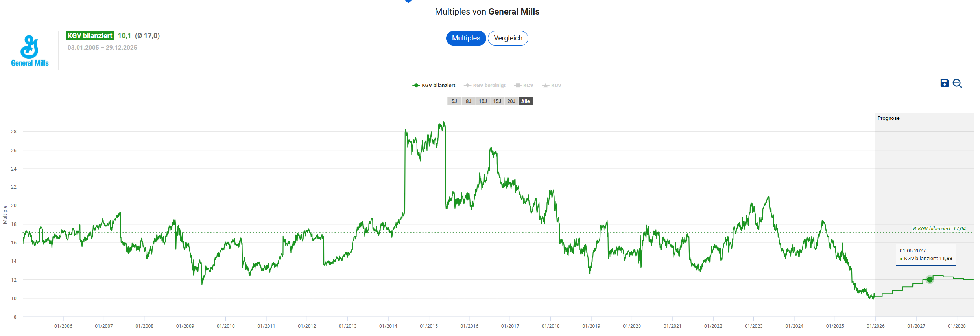Select the 5J time range
The height and width of the screenshot is (336, 980).
click(454, 101)
